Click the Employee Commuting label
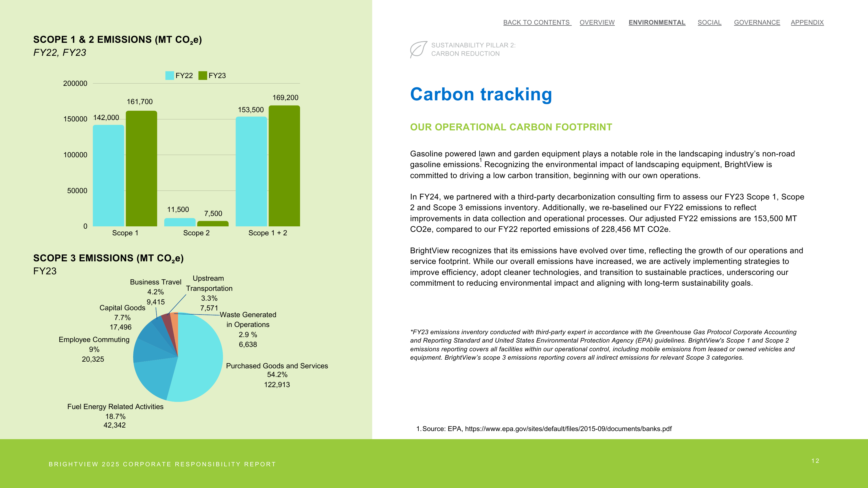868x488 pixels. pos(94,339)
